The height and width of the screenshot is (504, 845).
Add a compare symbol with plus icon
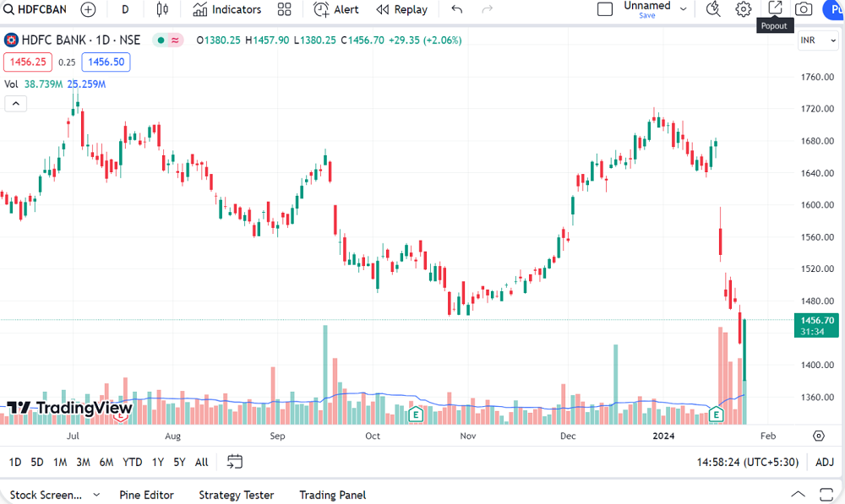point(88,9)
